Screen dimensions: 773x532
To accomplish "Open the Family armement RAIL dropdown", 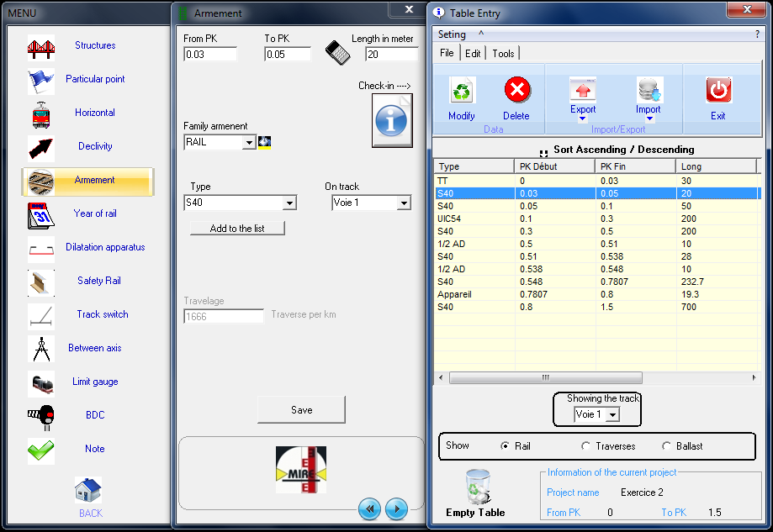I will tap(248, 143).
